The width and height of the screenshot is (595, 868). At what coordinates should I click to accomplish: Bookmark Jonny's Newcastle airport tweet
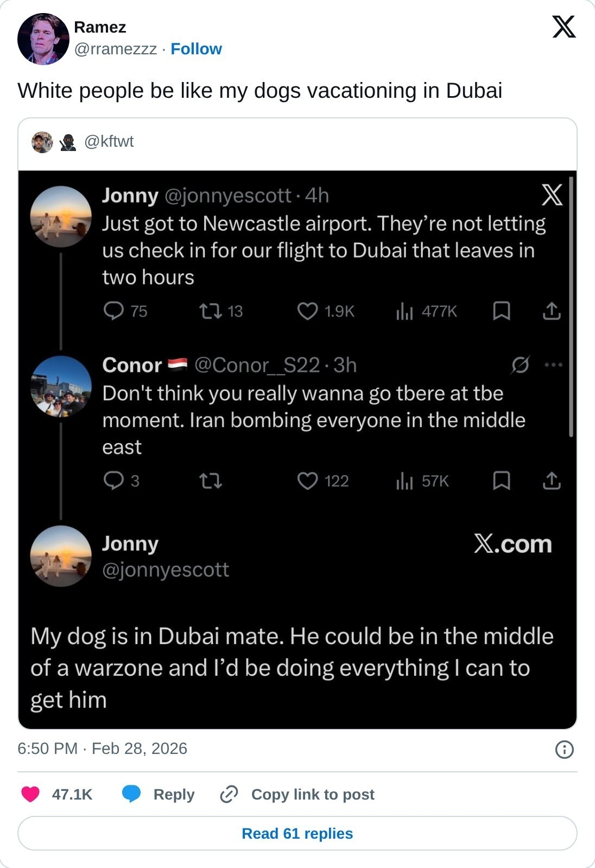501,311
